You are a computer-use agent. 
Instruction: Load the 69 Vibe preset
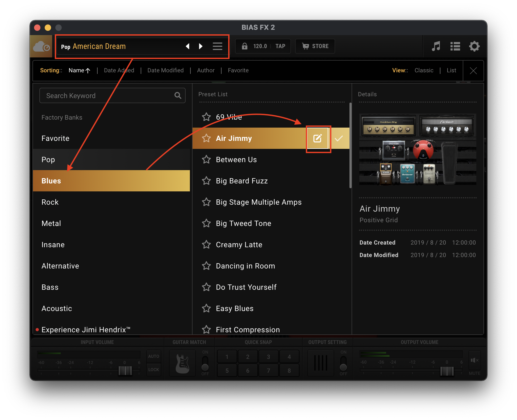click(x=271, y=117)
